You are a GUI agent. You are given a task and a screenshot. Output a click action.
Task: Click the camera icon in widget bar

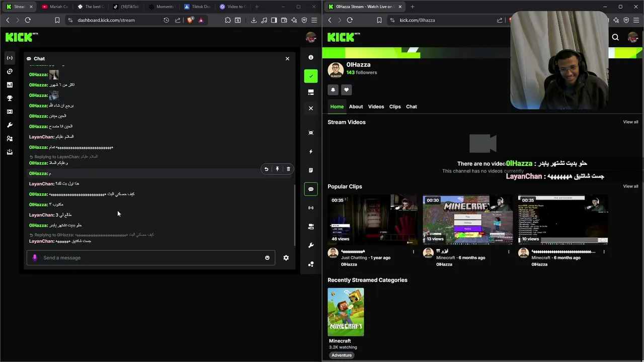[x=311, y=227]
